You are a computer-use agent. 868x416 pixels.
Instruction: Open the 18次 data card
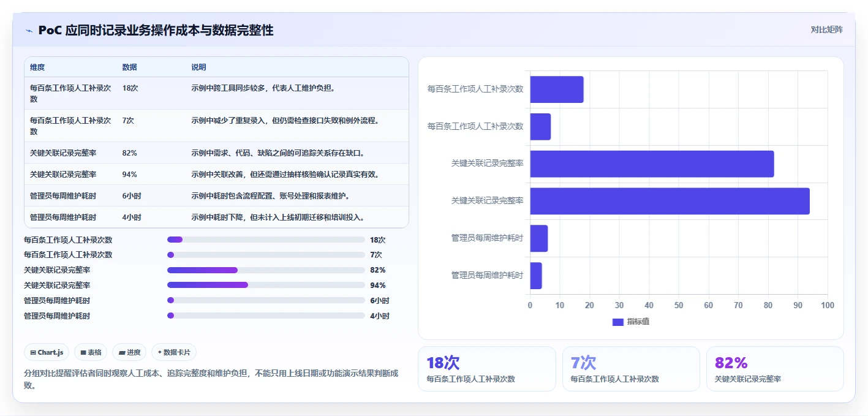tap(486, 369)
